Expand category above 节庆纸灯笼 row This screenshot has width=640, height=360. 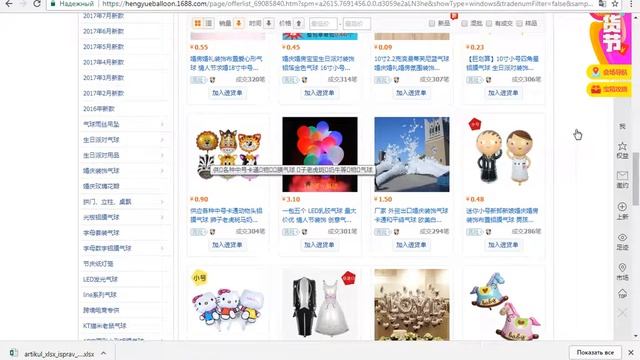pyautogui.click(x=162, y=249)
